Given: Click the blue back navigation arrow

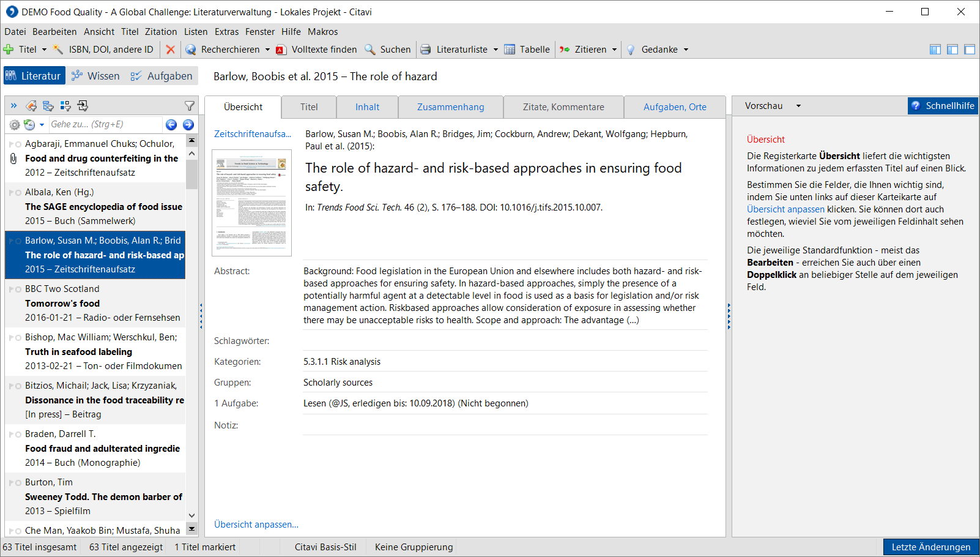Looking at the screenshot, I should click(x=171, y=124).
